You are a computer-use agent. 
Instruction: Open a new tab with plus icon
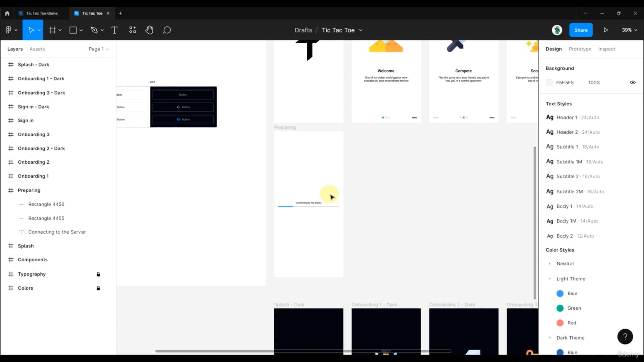click(x=120, y=13)
